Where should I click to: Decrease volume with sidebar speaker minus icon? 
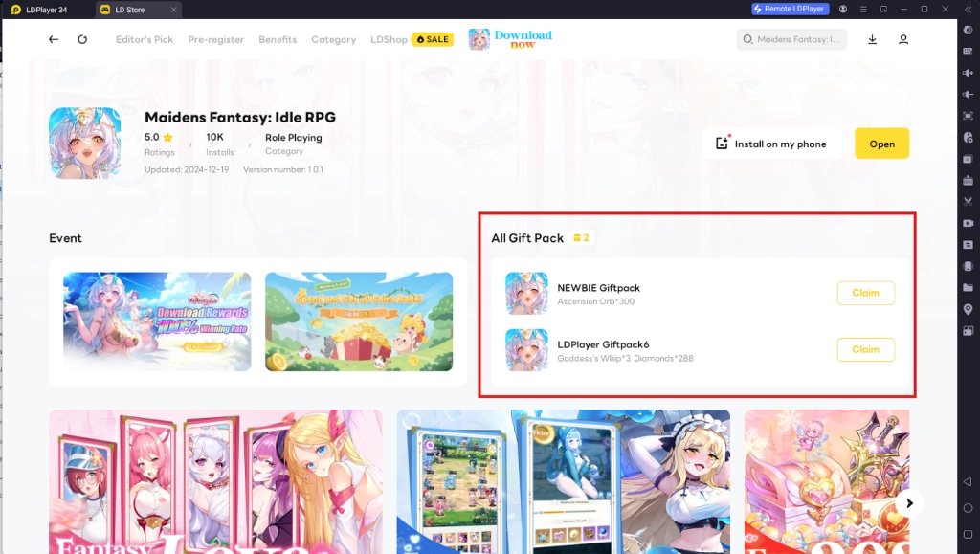(969, 95)
